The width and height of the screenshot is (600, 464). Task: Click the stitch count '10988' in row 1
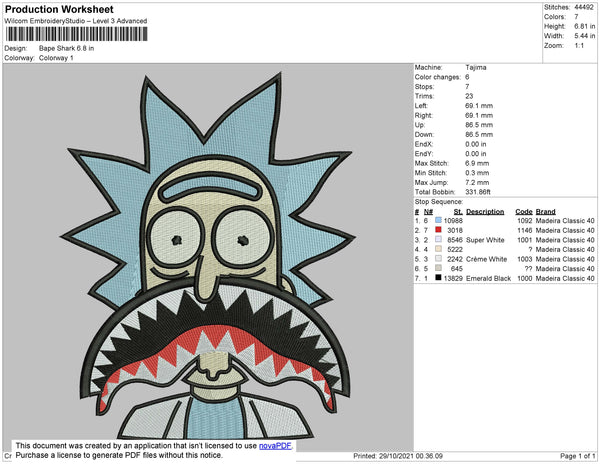[x=453, y=221]
